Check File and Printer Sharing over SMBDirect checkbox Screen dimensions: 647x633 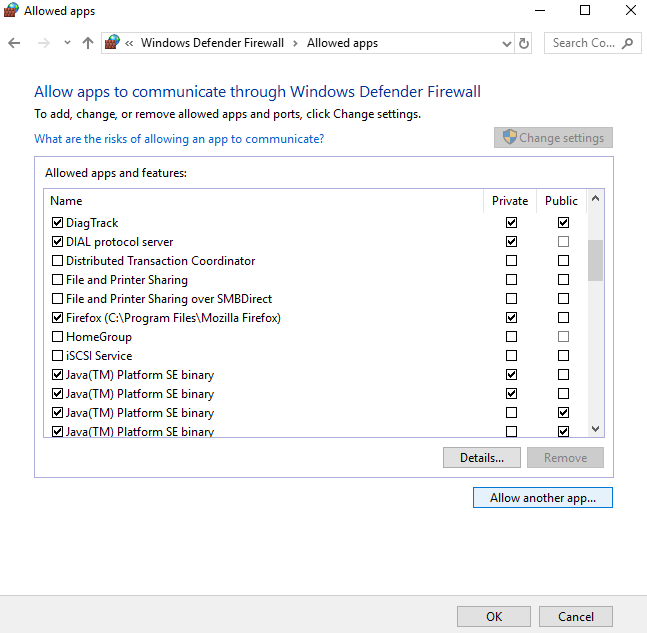57,299
